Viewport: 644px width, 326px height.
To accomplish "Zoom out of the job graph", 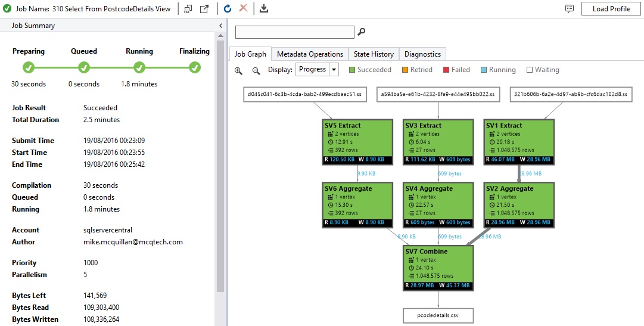I will pyautogui.click(x=256, y=70).
